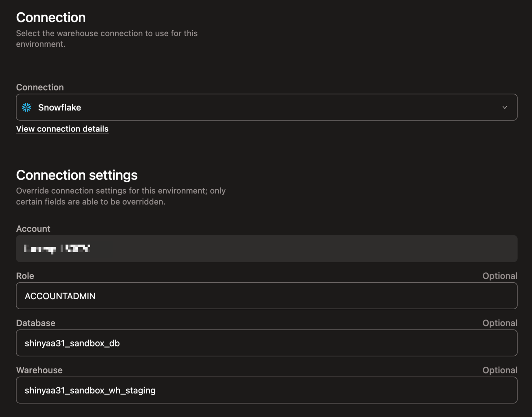The image size is (532, 417).
Task: Click the 'Select the warehouse connection' description
Action: (107, 39)
